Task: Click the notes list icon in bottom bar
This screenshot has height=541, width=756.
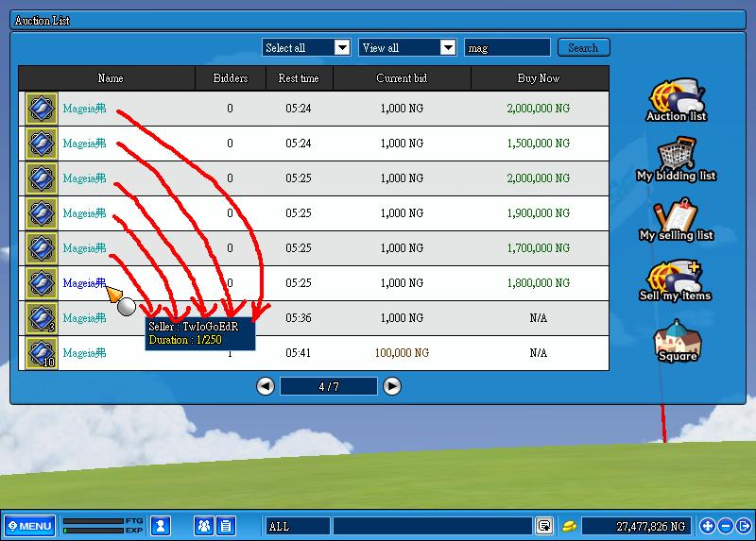Action: tap(225, 526)
